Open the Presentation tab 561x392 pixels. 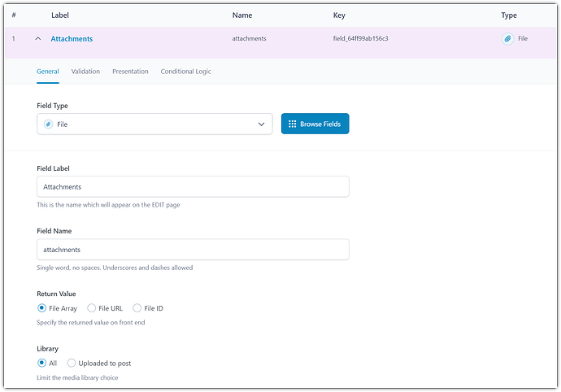click(x=130, y=72)
